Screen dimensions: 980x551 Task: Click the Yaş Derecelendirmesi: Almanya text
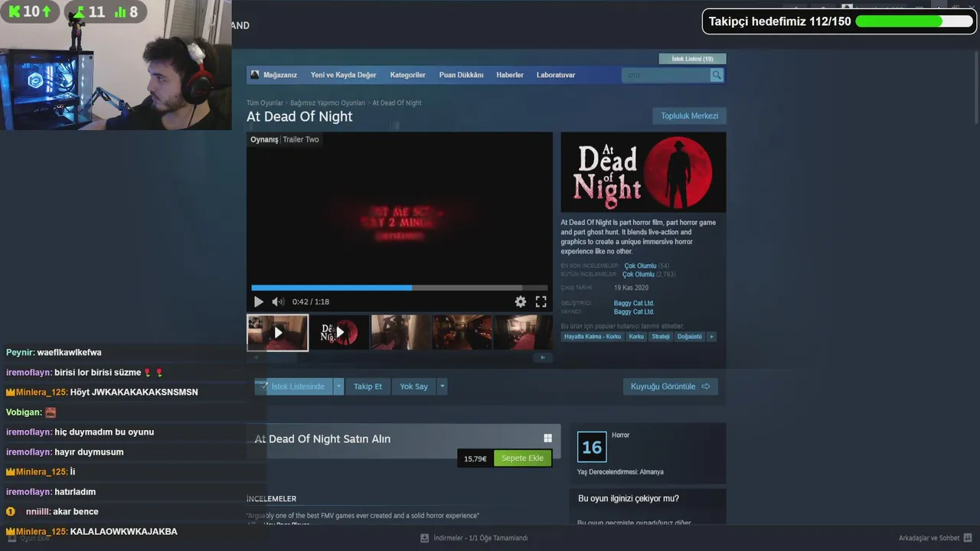pos(620,472)
